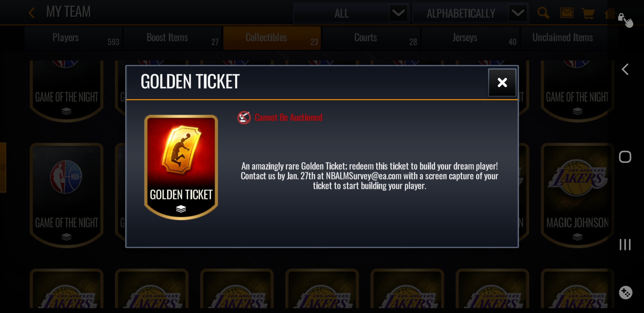Open the Courts tab
The image size is (644, 313).
tap(371, 38)
